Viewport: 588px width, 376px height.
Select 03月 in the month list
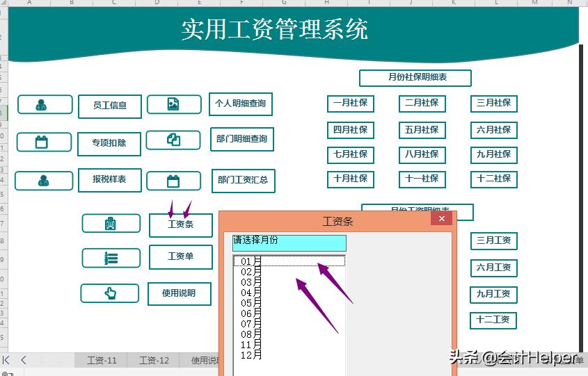tap(289, 282)
